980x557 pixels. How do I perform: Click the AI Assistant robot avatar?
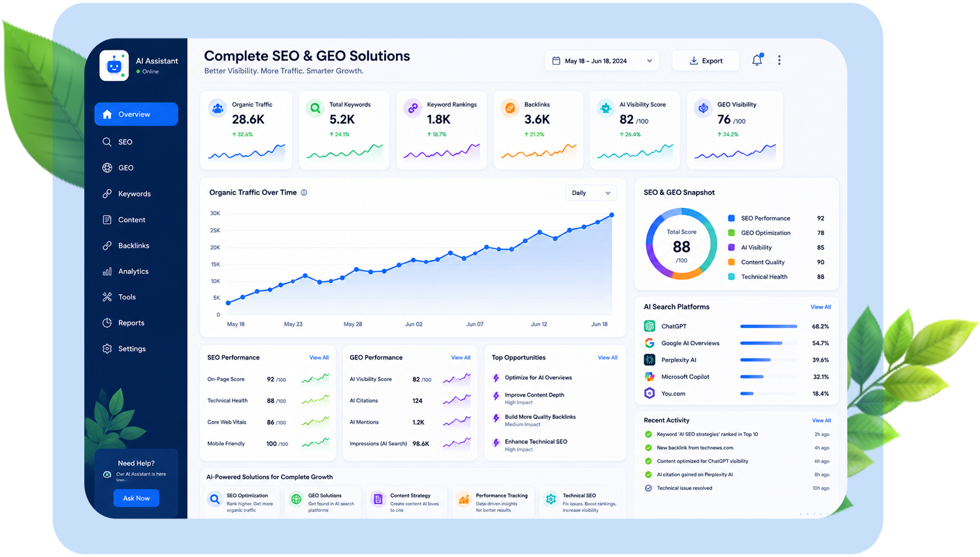pos(114,65)
